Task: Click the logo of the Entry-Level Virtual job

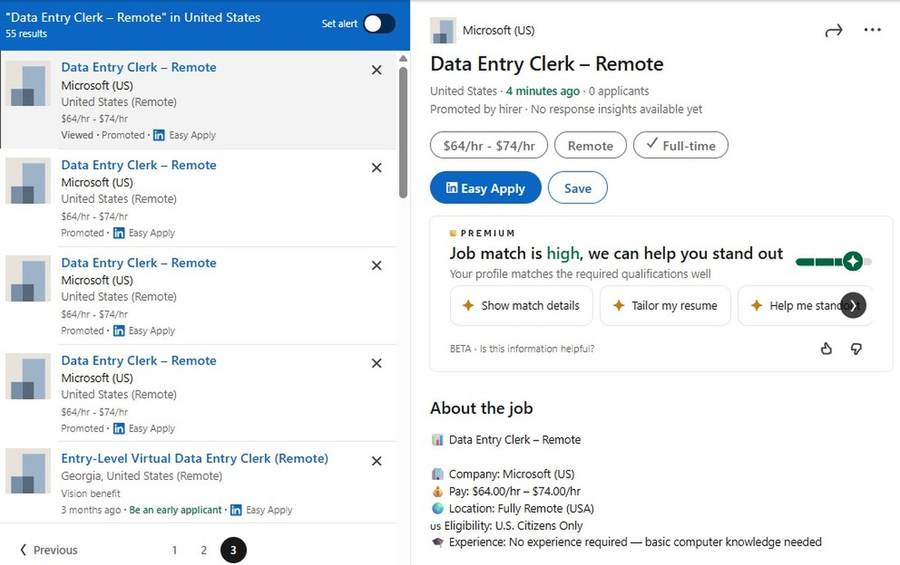Action: pos(28,471)
